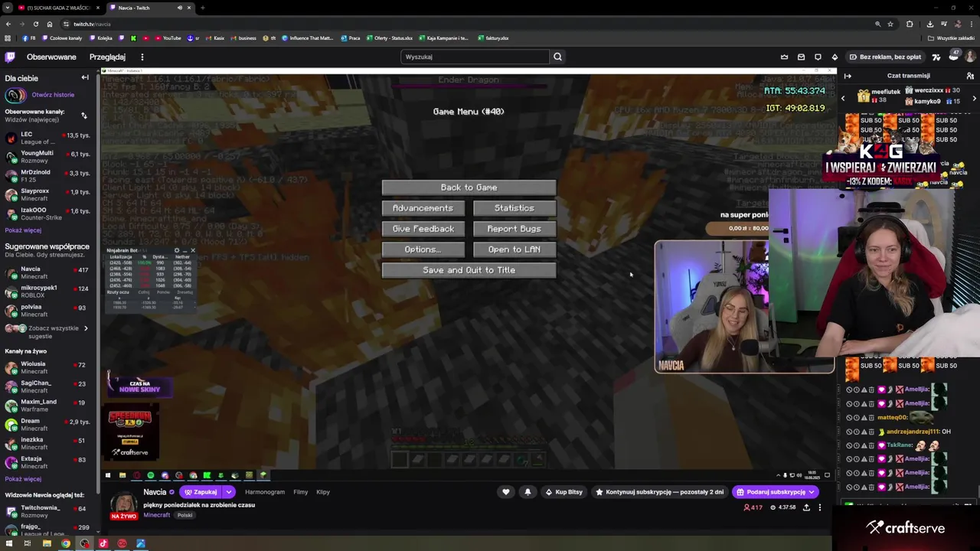
Task: Open Otwórz historie link
Action: pos(53,95)
